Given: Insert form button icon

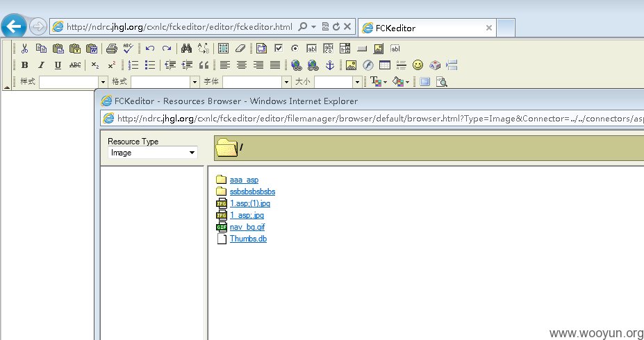Looking at the screenshot, I should click(362, 49).
